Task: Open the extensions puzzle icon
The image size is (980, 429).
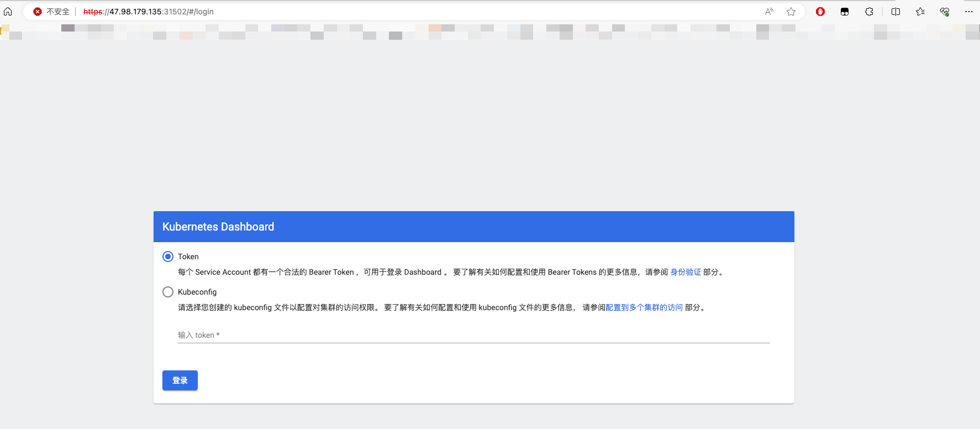Action: 869,12
